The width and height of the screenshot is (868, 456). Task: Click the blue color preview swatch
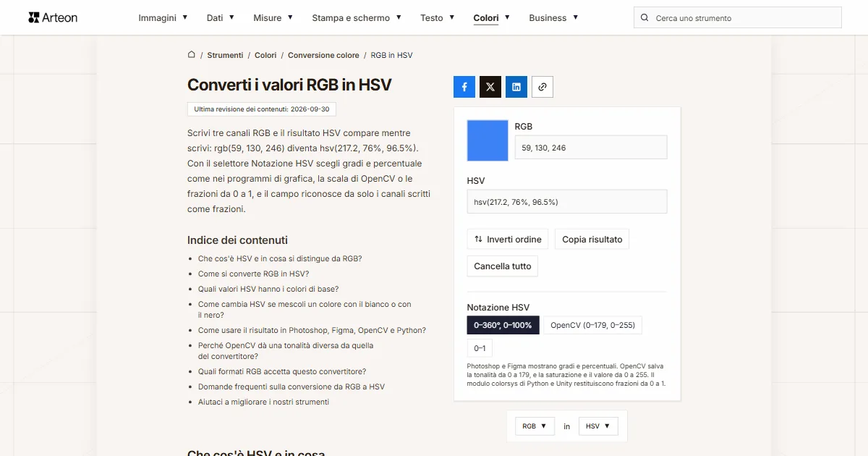488,140
